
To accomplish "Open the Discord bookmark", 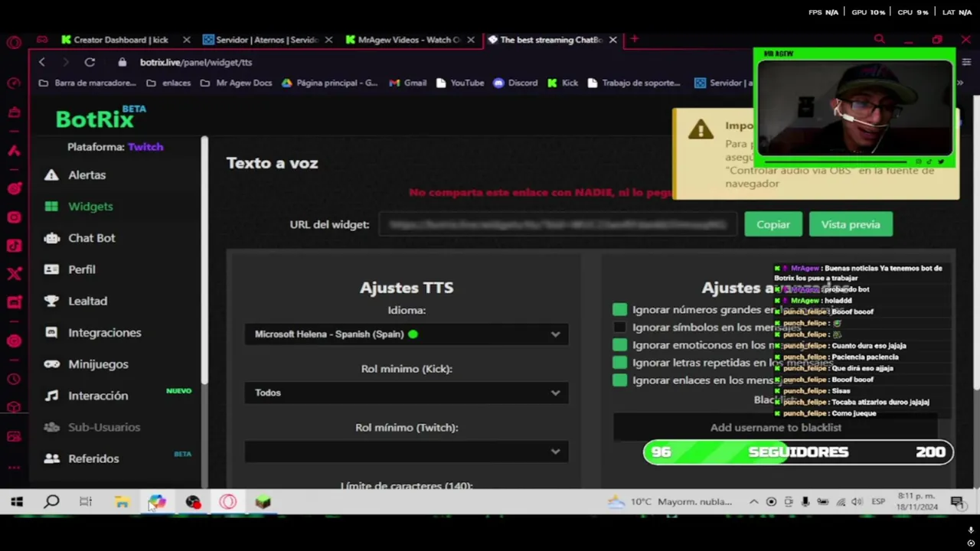I will point(515,83).
